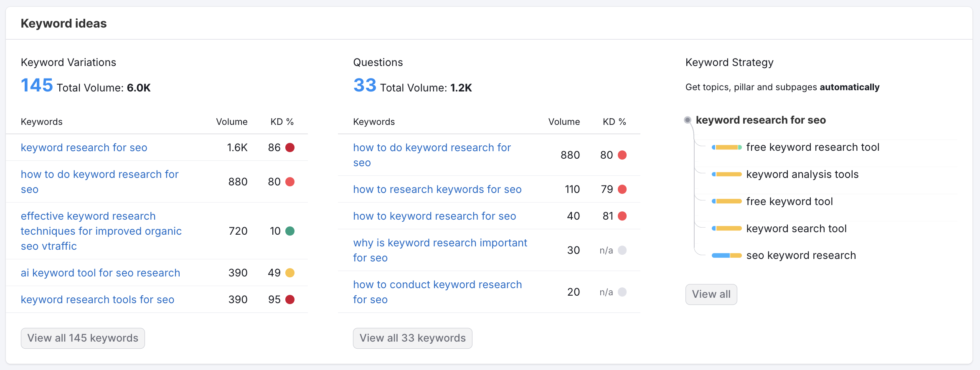Open 'how to do keyword research for seo' in Questions
The image size is (980, 370).
(432, 155)
